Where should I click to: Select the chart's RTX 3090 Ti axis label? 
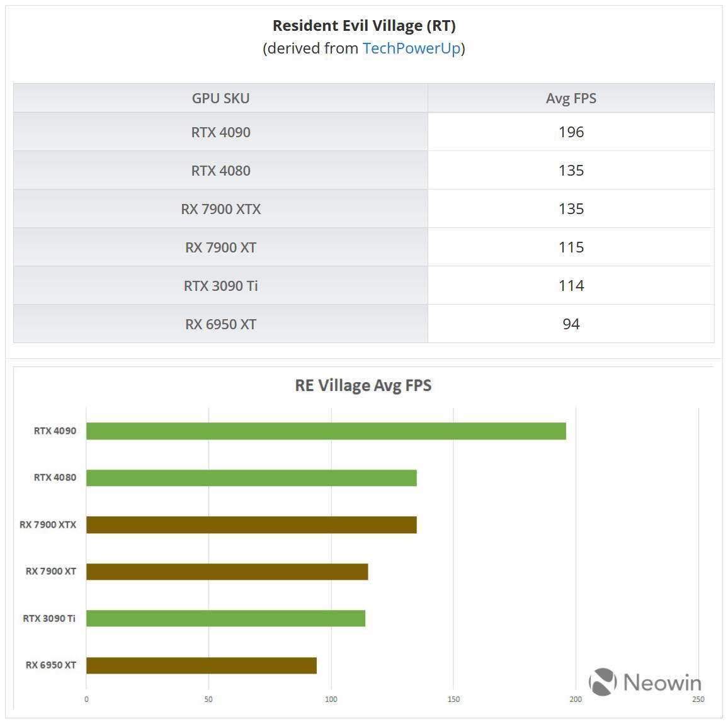(49, 618)
